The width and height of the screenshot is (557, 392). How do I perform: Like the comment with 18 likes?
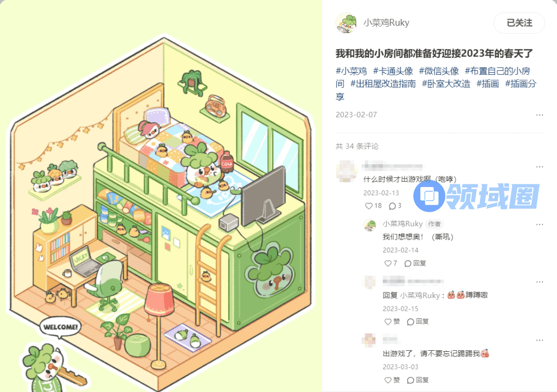coord(373,206)
